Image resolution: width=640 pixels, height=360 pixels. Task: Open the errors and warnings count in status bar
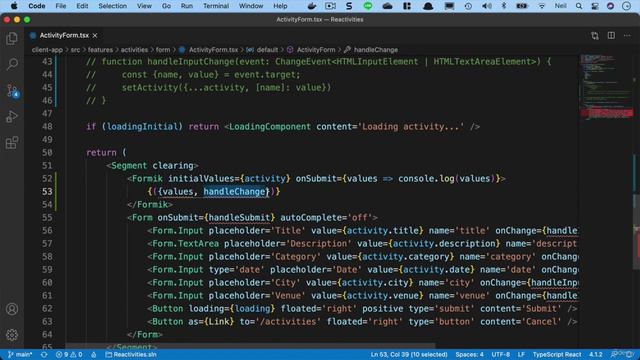pos(69,355)
